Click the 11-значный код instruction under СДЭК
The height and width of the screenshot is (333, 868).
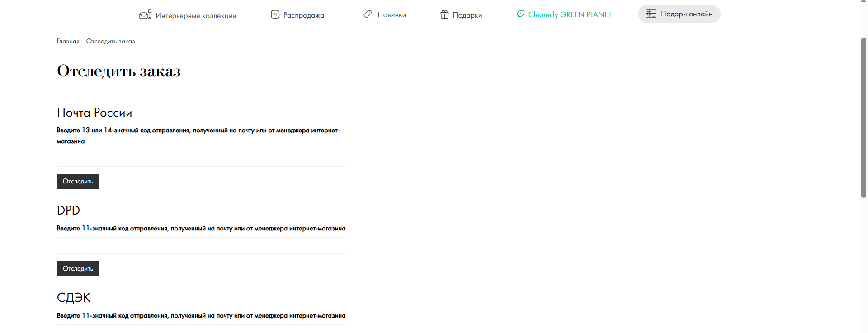(201, 316)
